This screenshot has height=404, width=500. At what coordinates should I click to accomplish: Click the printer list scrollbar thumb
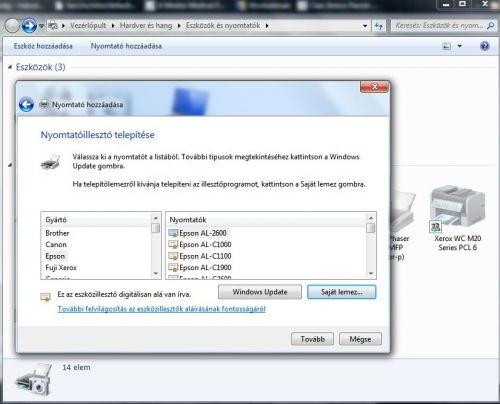click(x=370, y=228)
